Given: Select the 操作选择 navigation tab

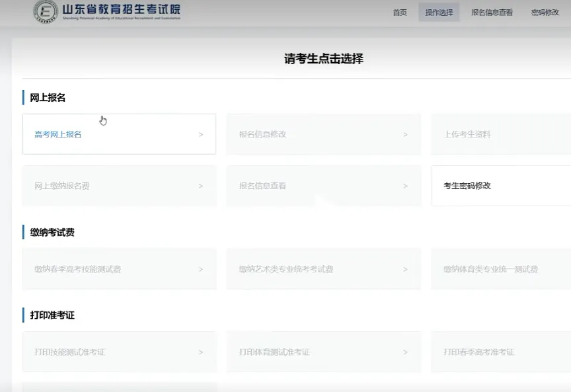Looking at the screenshot, I should (439, 13).
